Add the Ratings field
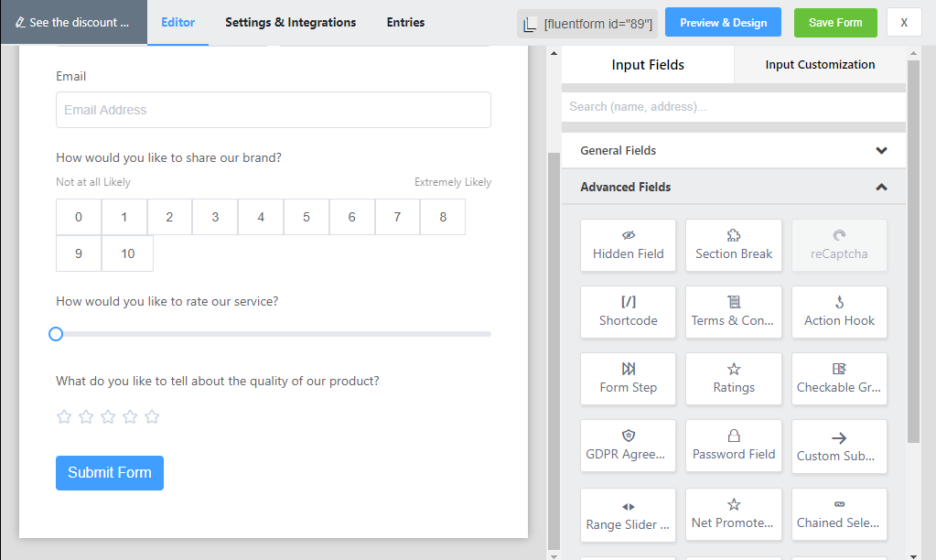This screenshot has height=560, width=936. pos(734,378)
